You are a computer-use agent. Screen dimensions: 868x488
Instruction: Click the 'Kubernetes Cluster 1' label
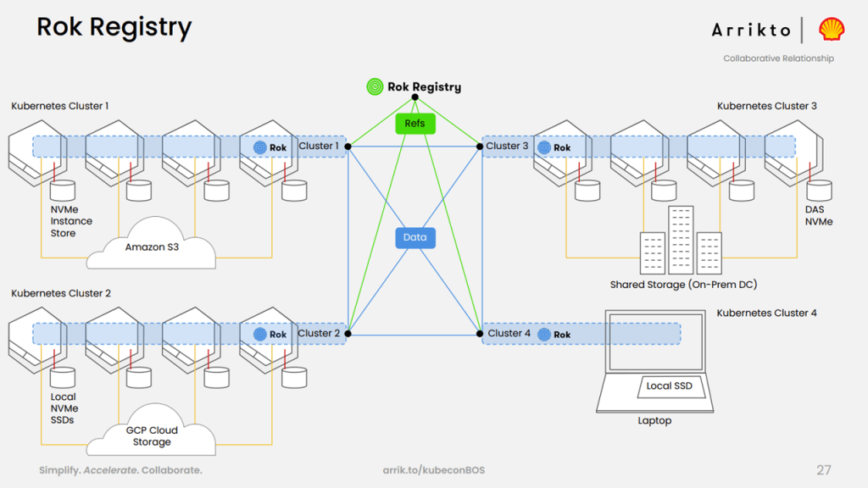coord(60,106)
